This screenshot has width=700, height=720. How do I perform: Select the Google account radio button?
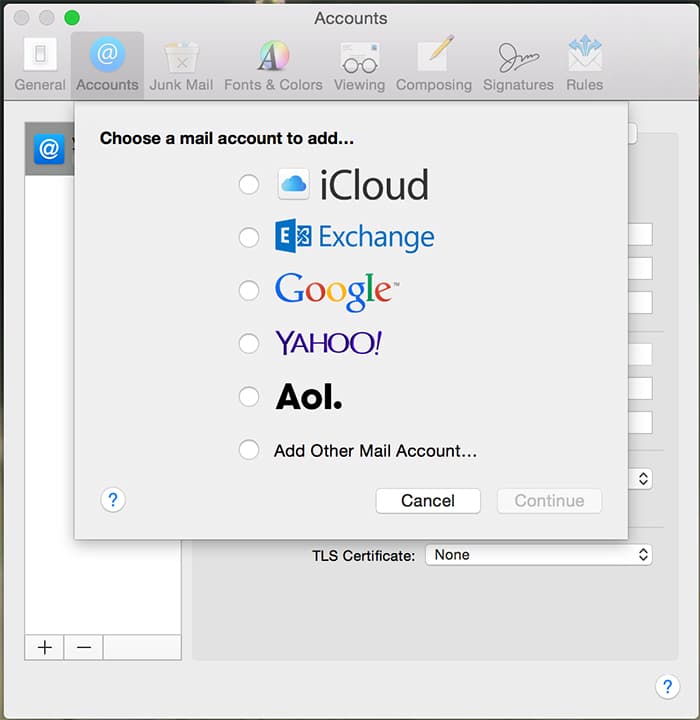249,291
